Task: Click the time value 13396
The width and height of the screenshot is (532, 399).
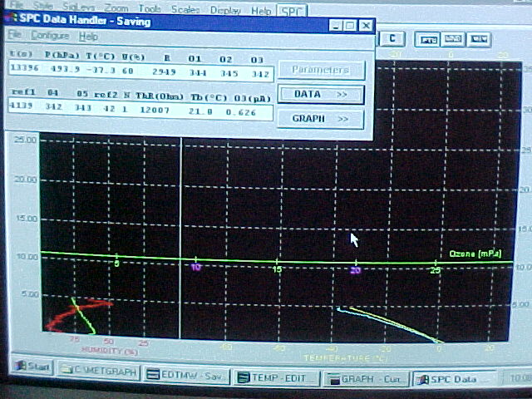Action: click(x=24, y=68)
